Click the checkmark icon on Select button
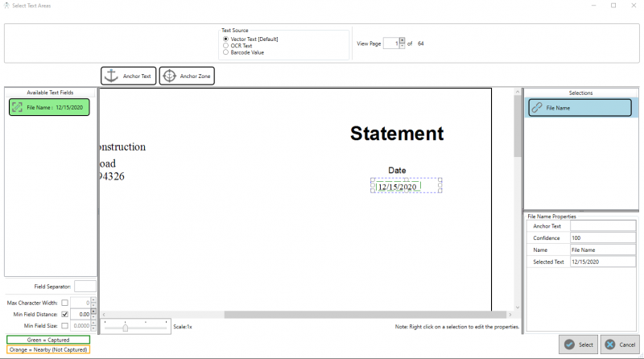 click(569, 345)
